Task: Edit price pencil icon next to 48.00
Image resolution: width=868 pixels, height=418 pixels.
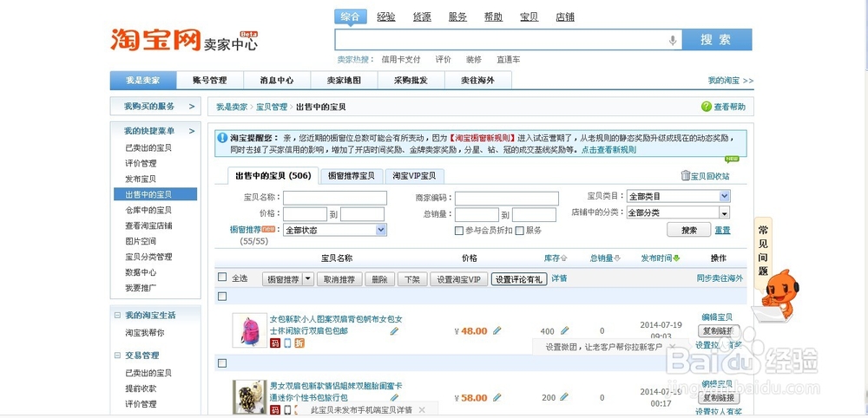Action: [x=496, y=330]
